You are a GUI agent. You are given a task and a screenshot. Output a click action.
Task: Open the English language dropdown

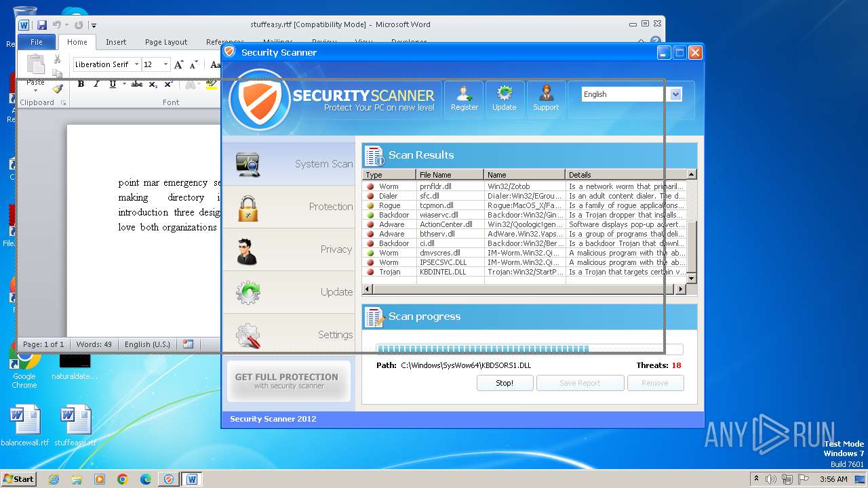pyautogui.click(x=675, y=94)
